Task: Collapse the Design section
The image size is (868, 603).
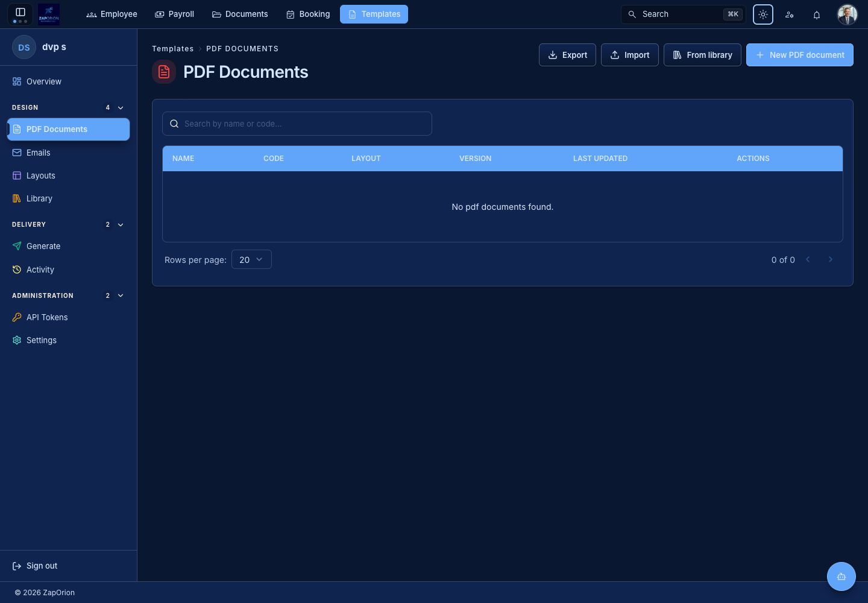Action: pyautogui.click(x=121, y=107)
